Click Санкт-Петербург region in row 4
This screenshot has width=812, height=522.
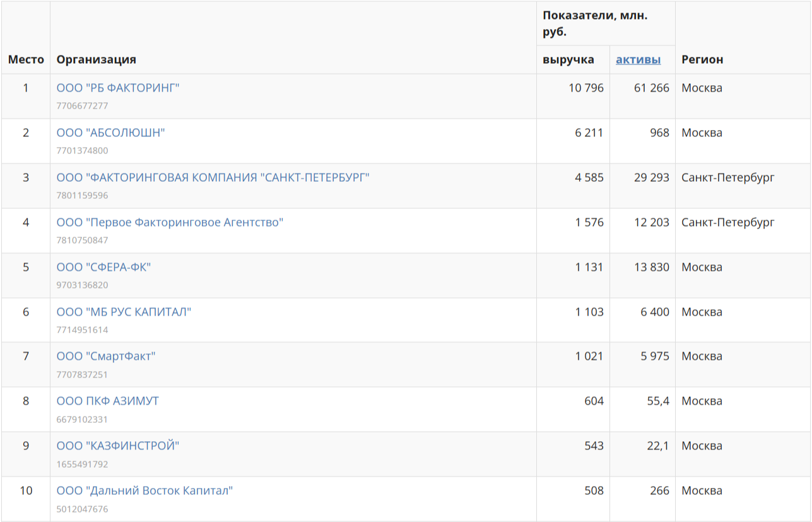tap(727, 222)
